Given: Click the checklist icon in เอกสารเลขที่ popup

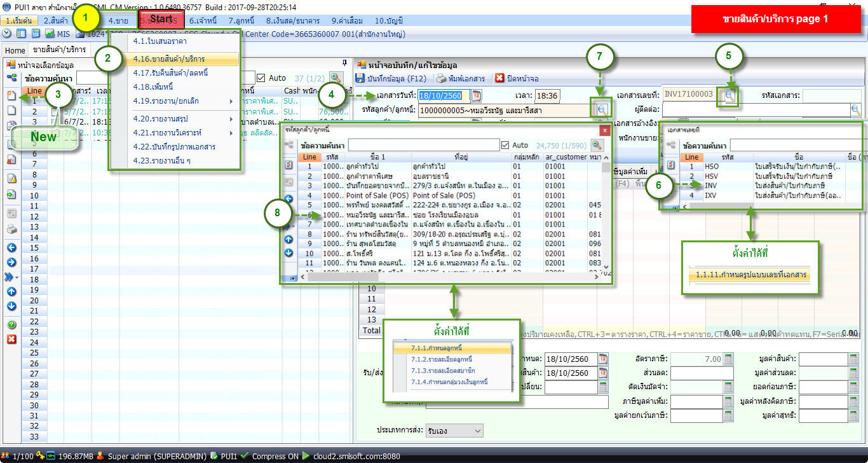Looking at the screenshot, I should (x=670, y=164).
